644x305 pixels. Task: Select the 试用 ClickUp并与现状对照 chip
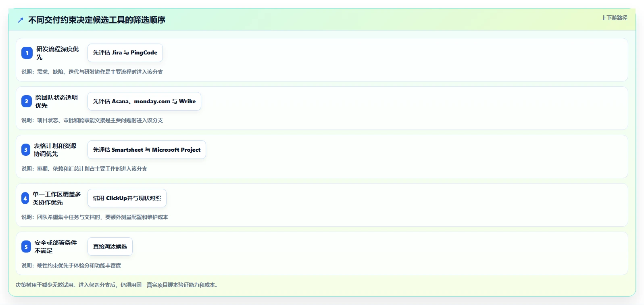tap(127, 198)
